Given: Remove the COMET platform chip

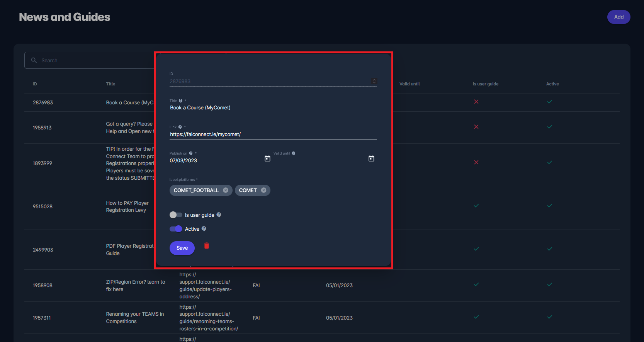Looking at the screenshot, I should coord(263,190).
